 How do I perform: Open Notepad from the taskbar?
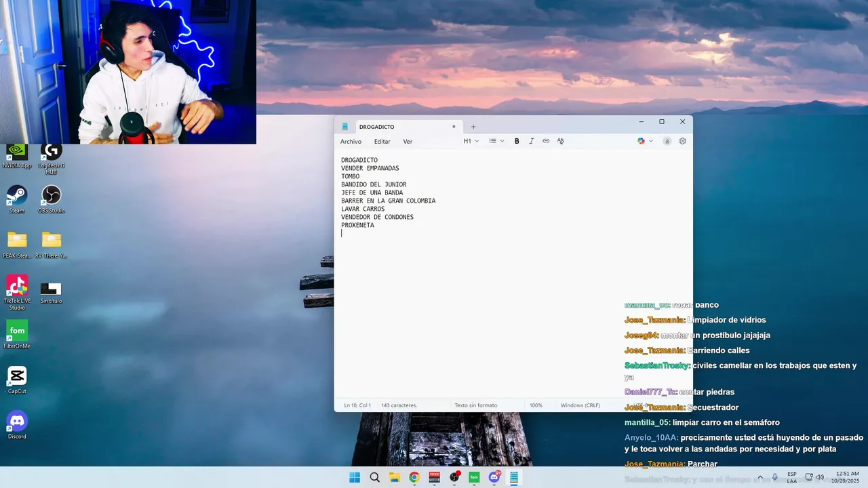click(x=514, y=477)
